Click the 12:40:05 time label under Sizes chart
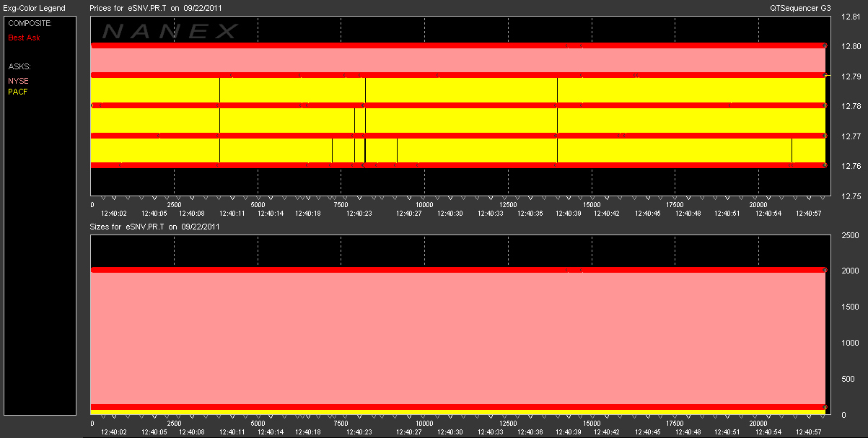The height and width of the screenshot is (438, 868). pyautogui.click(x=154, y=432)
